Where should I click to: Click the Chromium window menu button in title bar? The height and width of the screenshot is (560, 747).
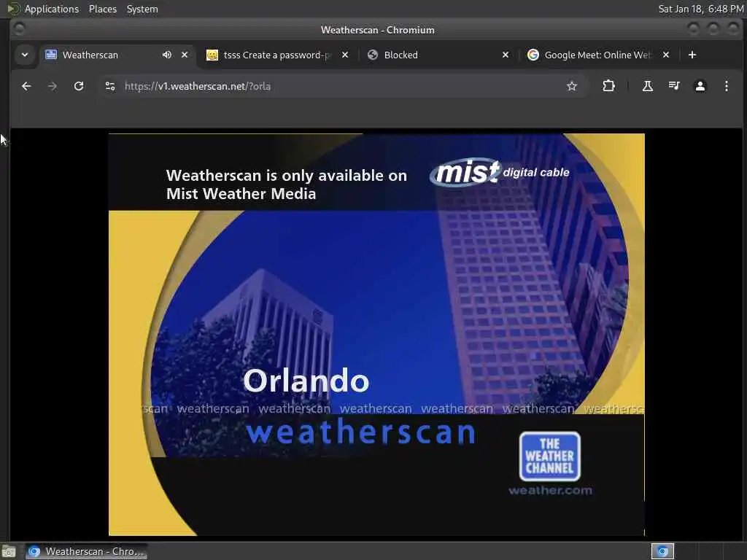[19, 29]
